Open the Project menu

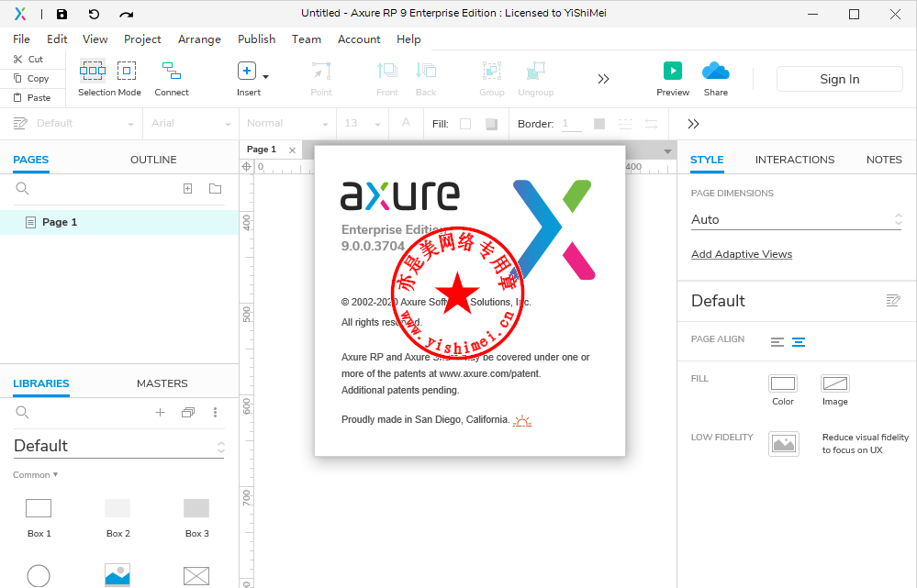(142, 39)
